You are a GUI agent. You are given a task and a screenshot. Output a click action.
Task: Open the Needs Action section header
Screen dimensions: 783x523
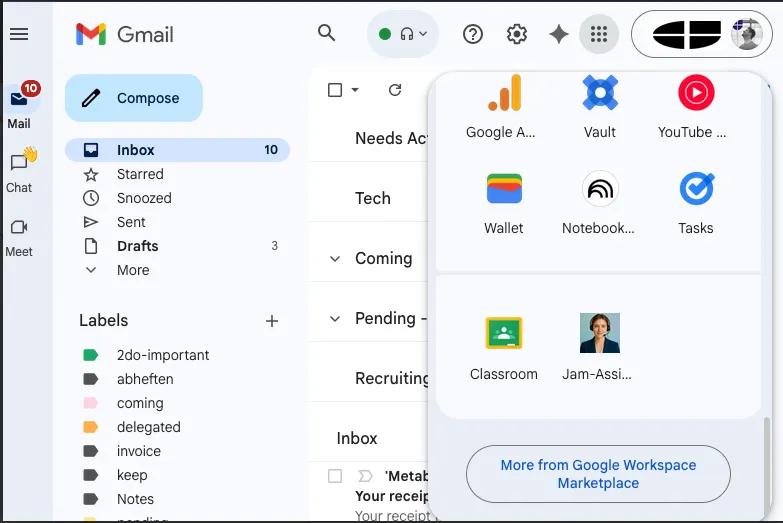392,138
